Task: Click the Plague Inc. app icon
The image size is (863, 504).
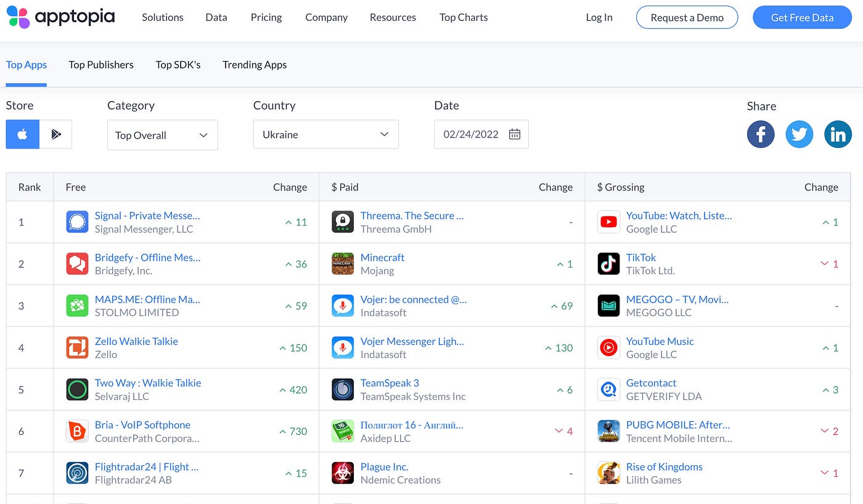Action: click(343, 473)
